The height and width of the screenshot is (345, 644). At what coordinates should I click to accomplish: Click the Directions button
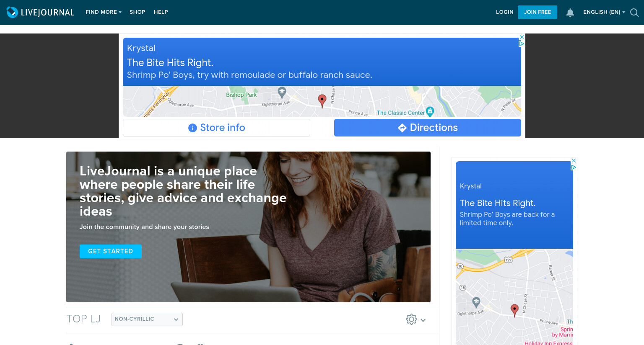coord(428,128)
